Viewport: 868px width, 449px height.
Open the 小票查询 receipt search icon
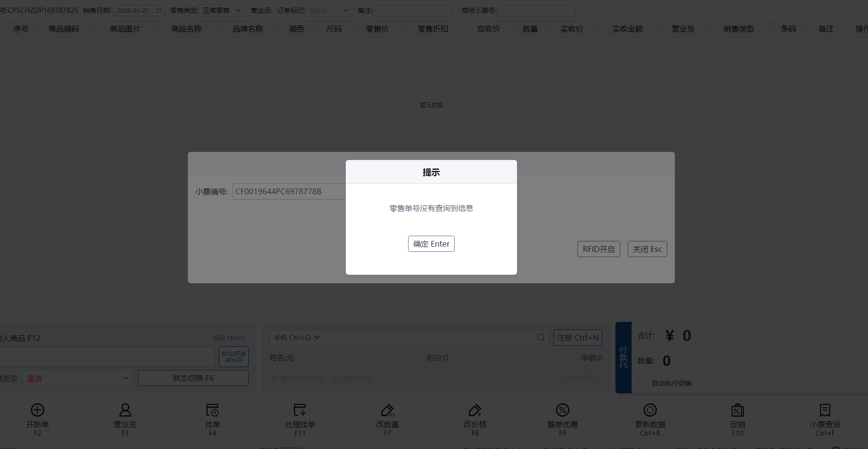[825, 410]
